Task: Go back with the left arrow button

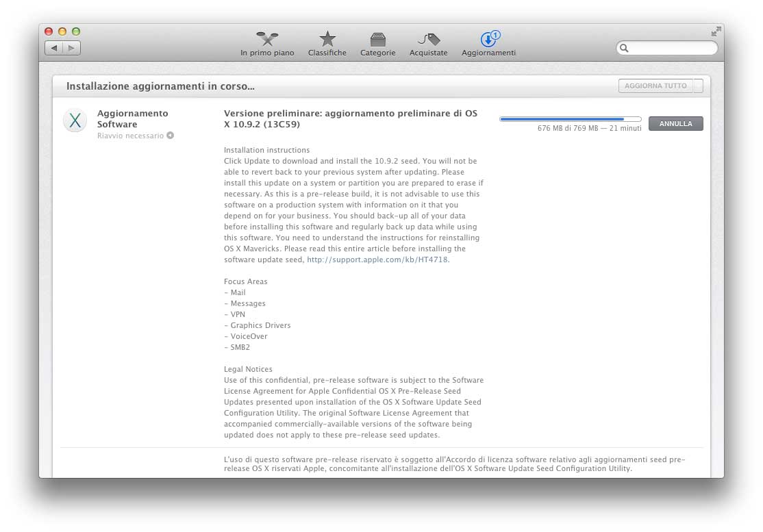Action: click(x=54, y=48)
